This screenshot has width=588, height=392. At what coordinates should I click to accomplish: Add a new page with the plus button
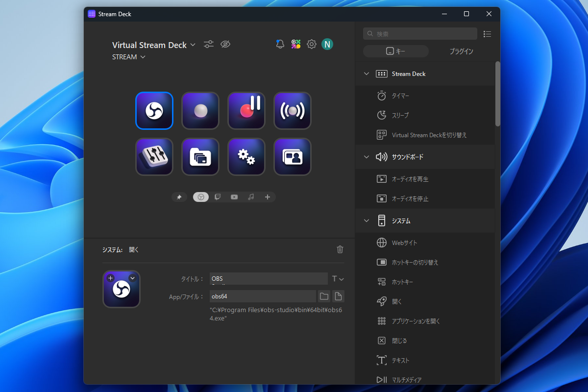tap(268, 197)
